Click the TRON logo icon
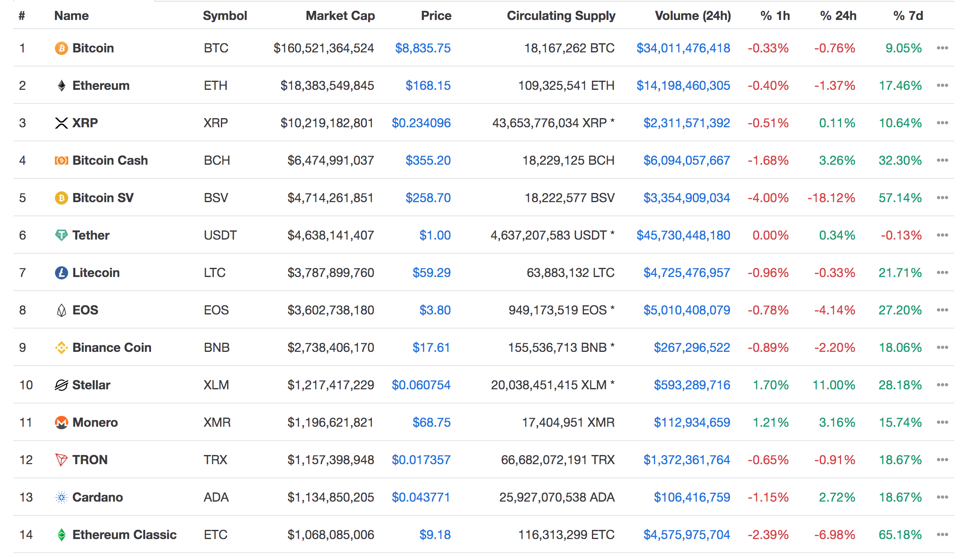Viewport: 980px width, 559px height. point(62,460)
